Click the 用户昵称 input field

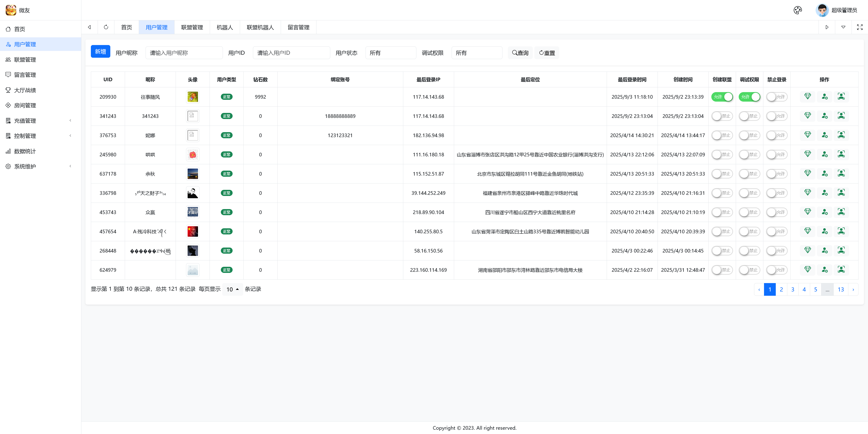coord(184,53)
